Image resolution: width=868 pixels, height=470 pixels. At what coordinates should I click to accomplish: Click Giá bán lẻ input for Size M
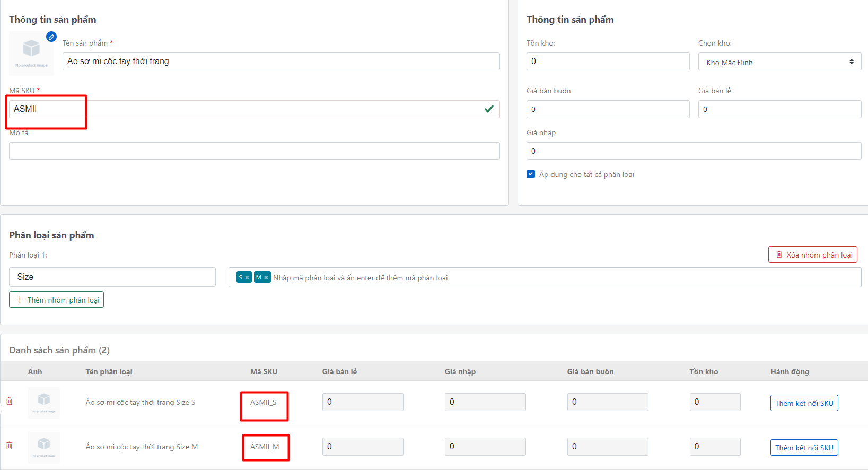pos(363,447)
